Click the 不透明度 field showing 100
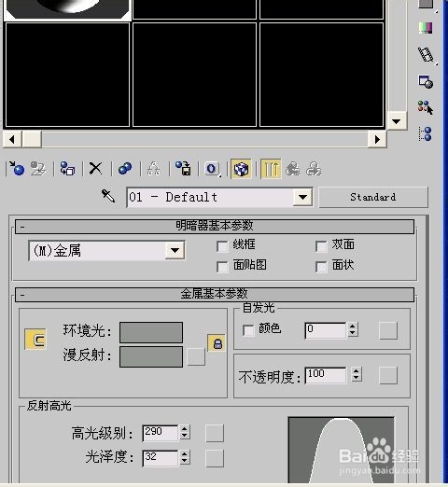 [x=326, y=375]
